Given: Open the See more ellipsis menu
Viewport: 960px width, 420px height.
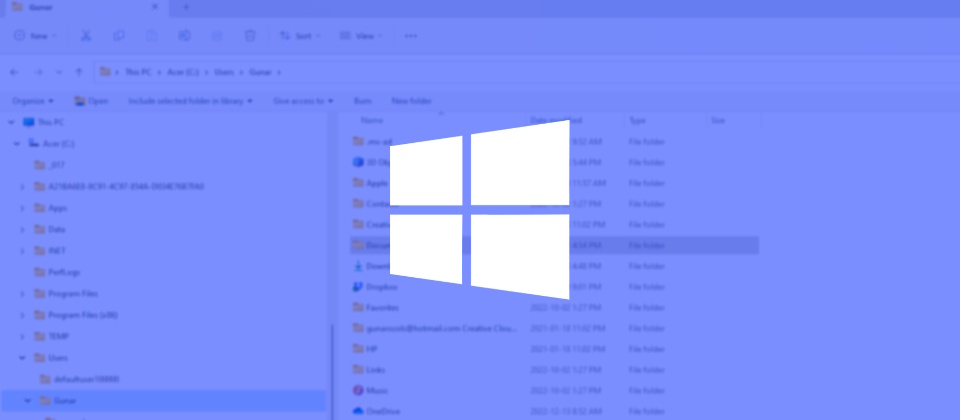Looking at the screenshot, I should tap(411, 36).
